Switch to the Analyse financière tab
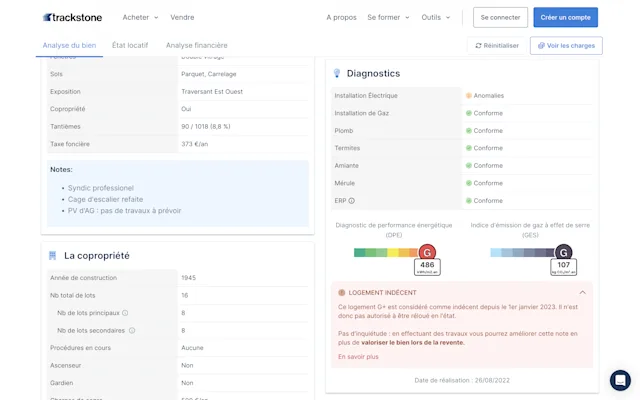The height and width of the screenshot is (400, 640). pos(196,45)
